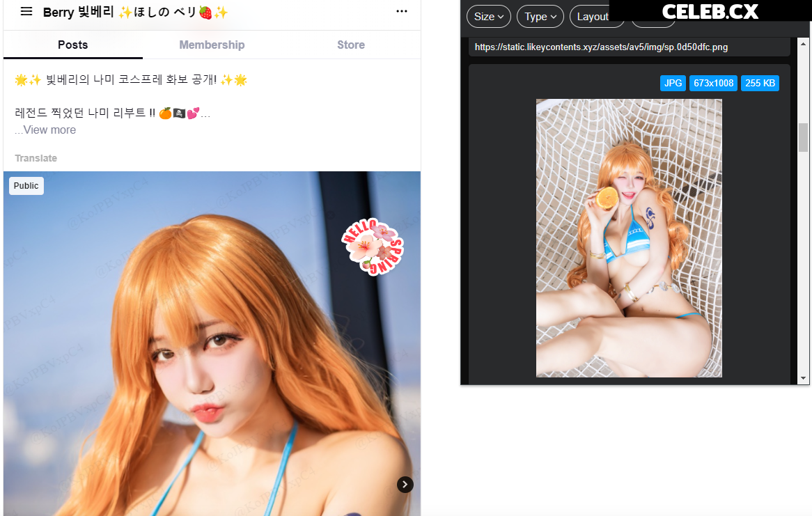Click the sp.0d50dfc.png image URL
Viewport: 812px width, 516px height.
coord(601,47)
